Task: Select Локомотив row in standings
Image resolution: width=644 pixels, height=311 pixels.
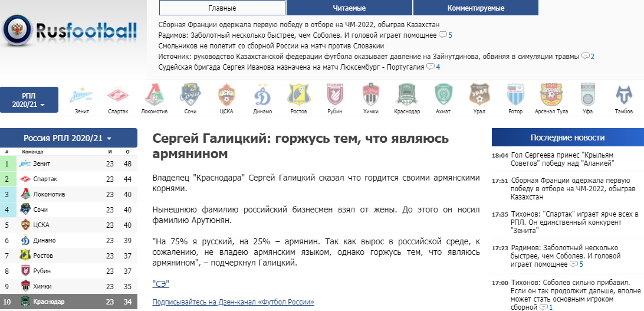Action: coord(68,194)
